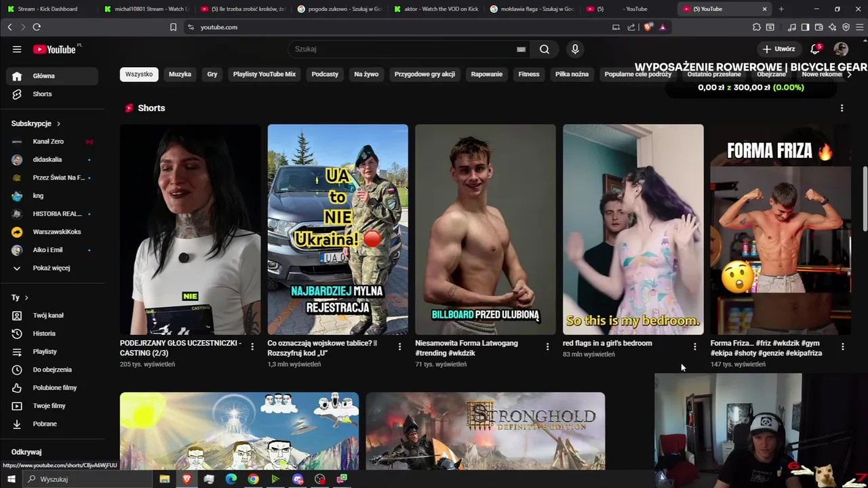Open the browser main menu button
The width and height of the screenshot is (868, 488).
(x=860, y=27)
